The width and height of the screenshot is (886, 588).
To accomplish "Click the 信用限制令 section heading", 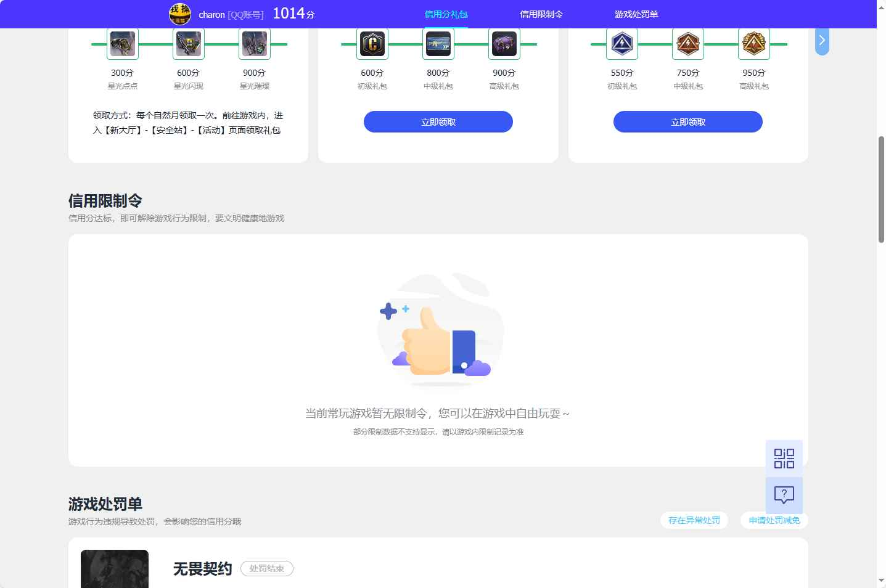I will [105, 201].
